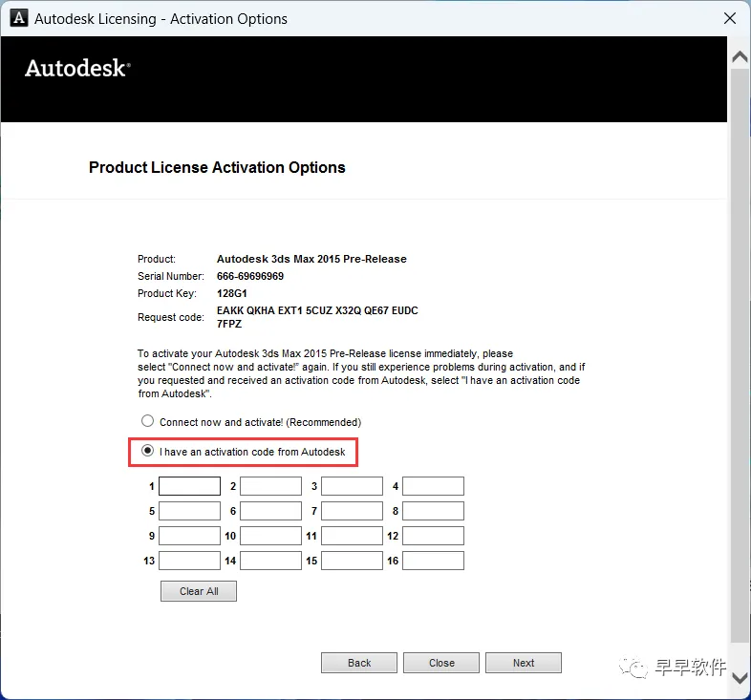The width and height of the screenshot is (751, 700).
Task: Close the Autodesk Licensing window
Action: tap(729, 18)
